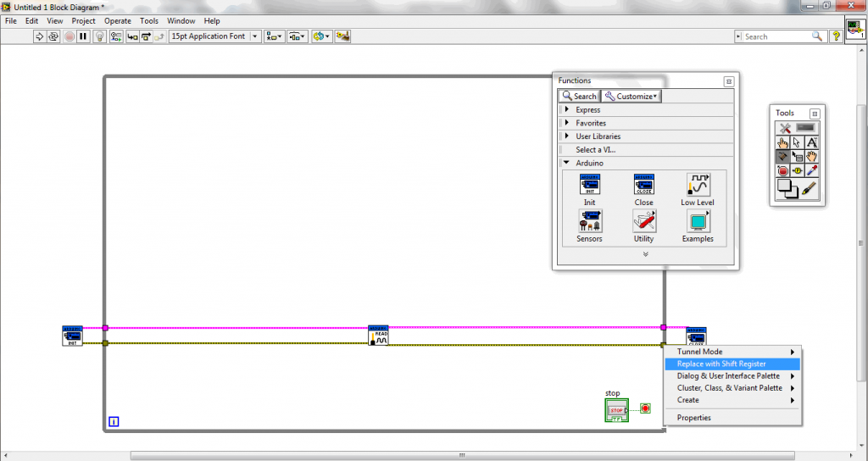Click the toolbar Search input field
868x461 pixels.
[x=781, y=36]
